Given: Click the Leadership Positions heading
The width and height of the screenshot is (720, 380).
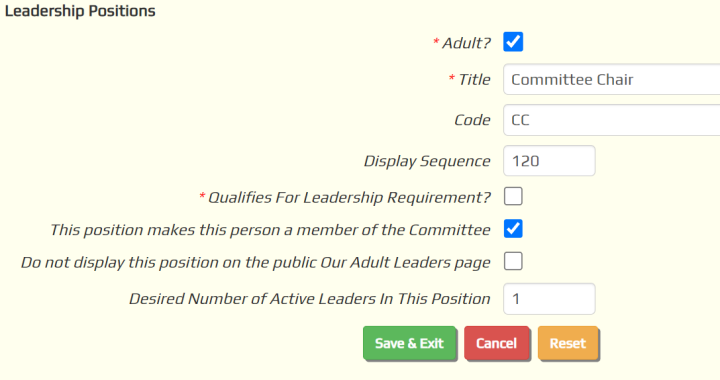Looking at the screenshot, I should pyautogui.click(x=80, y=11).
